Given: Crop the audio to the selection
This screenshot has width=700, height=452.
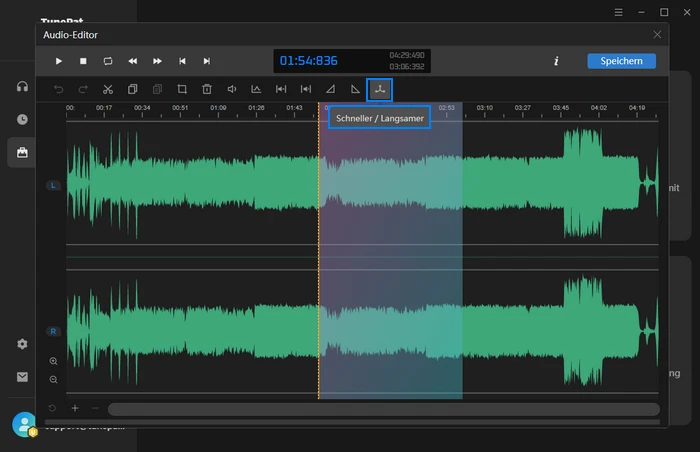Looking at the screenshot, I should [x=182, y=89].
